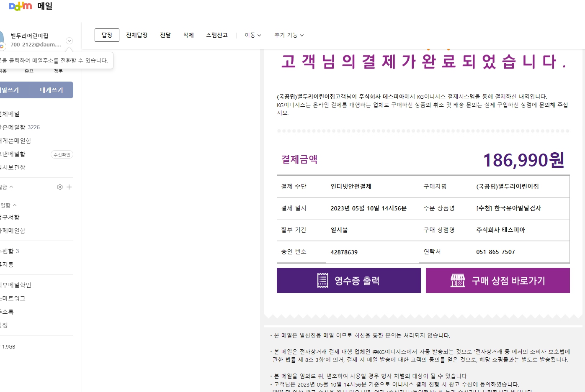
Task: Click the 메일쓰기 compose button
Action: click(x=14, y=90)
